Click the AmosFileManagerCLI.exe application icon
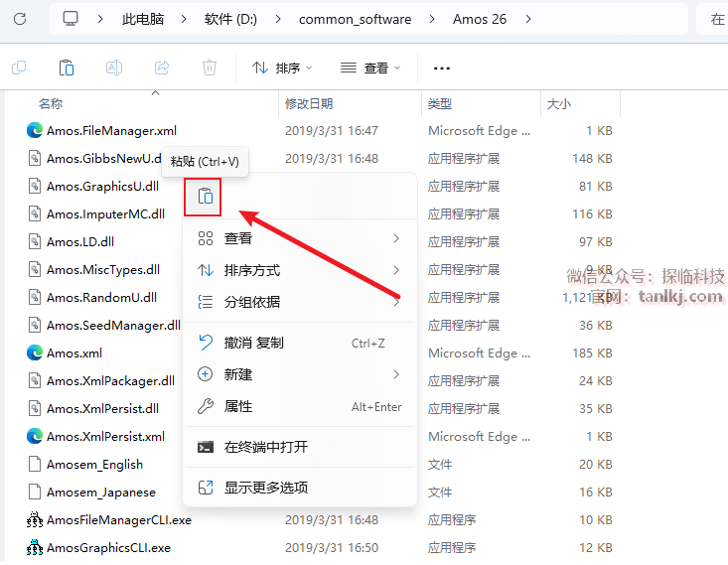 tap(35, 519)
